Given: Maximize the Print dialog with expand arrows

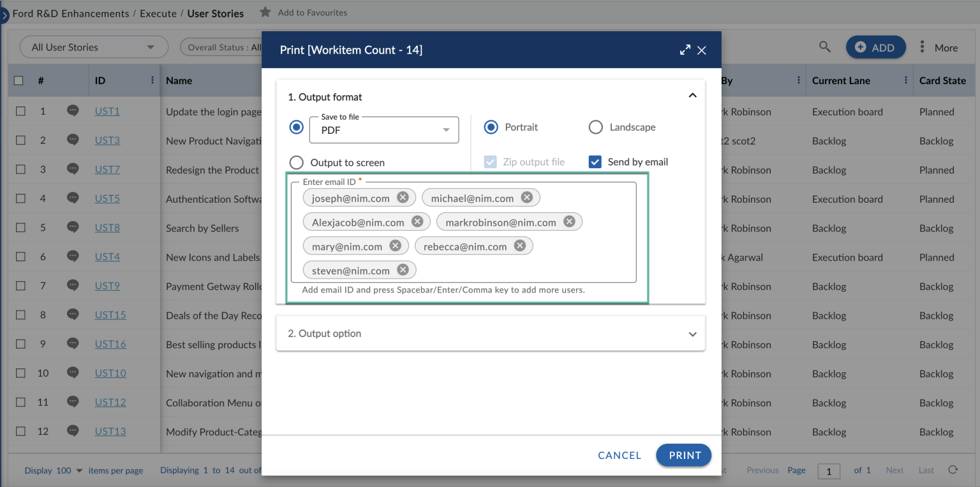Looking at the screenshot, I should 685,49.
